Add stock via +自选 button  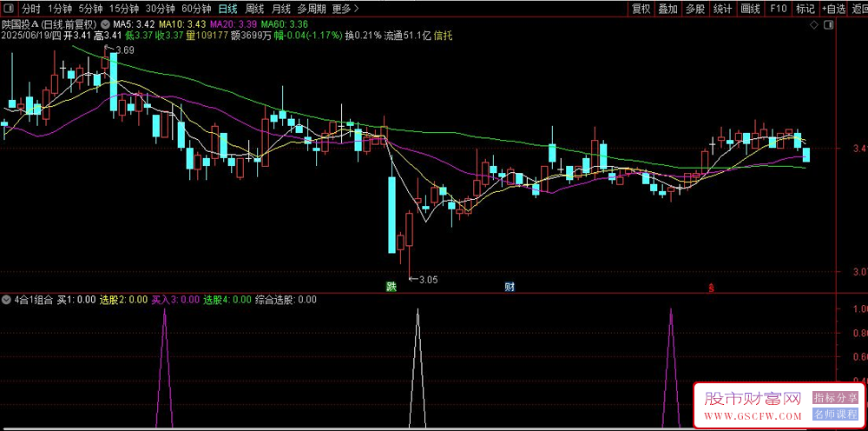pos(833,9)
